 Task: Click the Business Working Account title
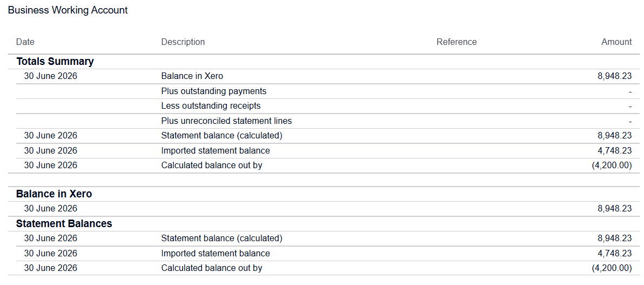68,10
